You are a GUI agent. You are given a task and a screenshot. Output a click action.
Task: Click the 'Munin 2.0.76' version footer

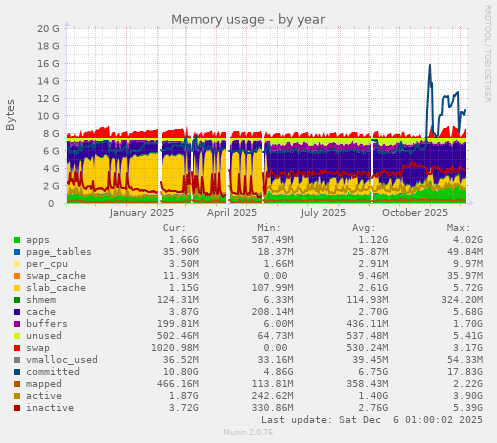pyautogui.click(x=248, y=433)
